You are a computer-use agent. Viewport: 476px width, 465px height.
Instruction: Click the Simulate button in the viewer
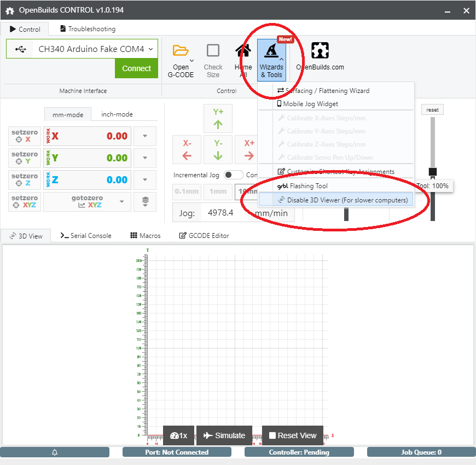pyautogui.click(x=224, y=435)
